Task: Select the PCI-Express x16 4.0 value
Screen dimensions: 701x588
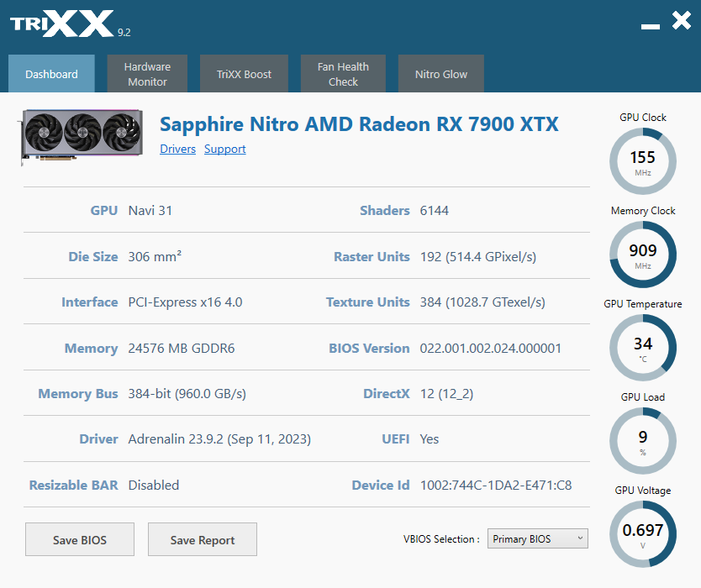Action: [185, 302]
